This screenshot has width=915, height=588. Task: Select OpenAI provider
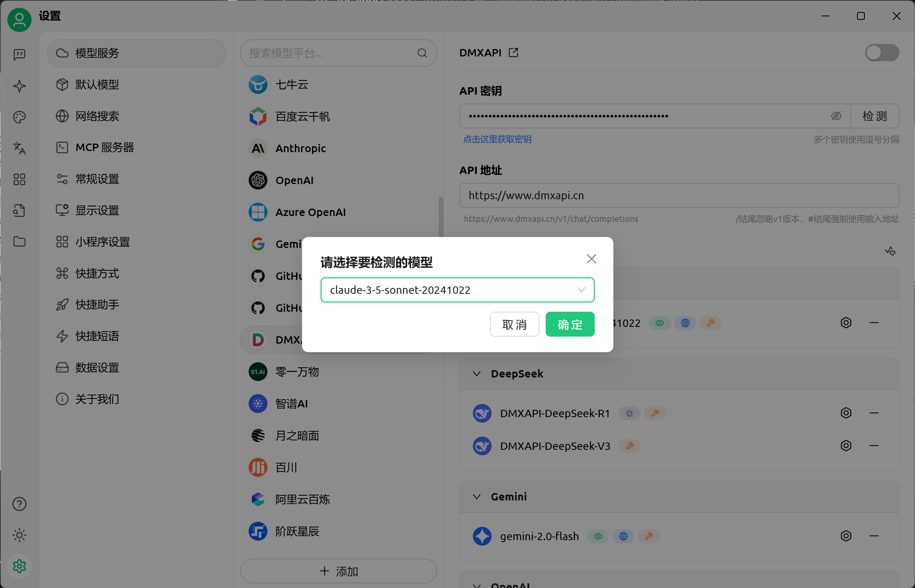pos(339,180)
